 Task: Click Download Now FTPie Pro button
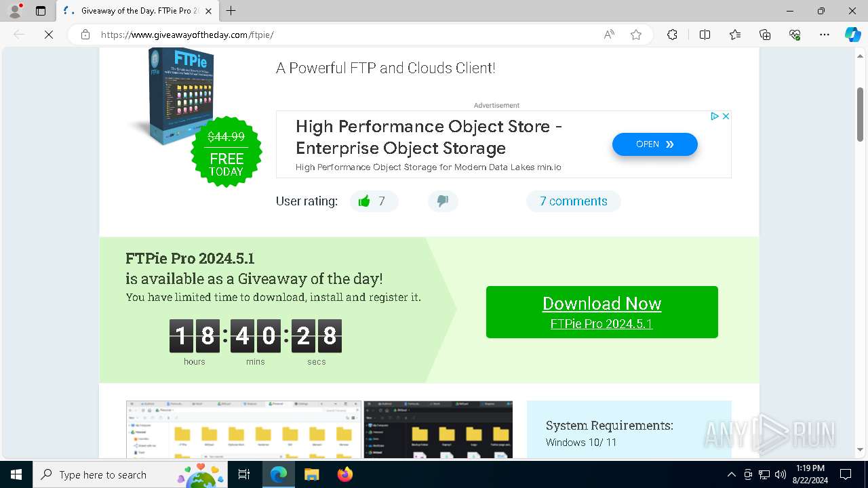601,312
